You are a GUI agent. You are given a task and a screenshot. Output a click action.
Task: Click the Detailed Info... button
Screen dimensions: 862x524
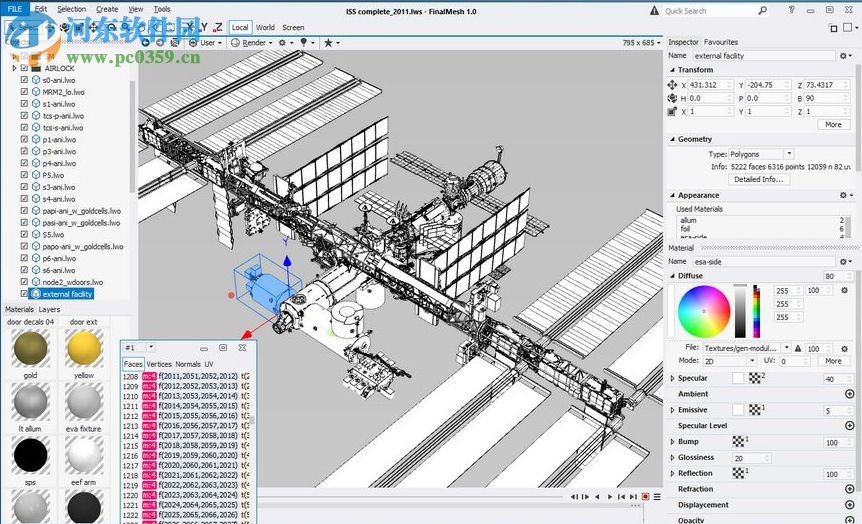pos(759,179)
